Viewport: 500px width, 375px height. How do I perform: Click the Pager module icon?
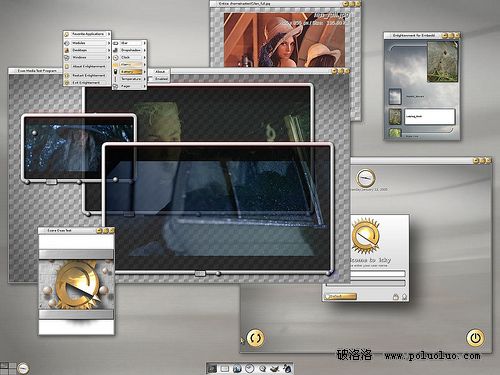(116, 86)
